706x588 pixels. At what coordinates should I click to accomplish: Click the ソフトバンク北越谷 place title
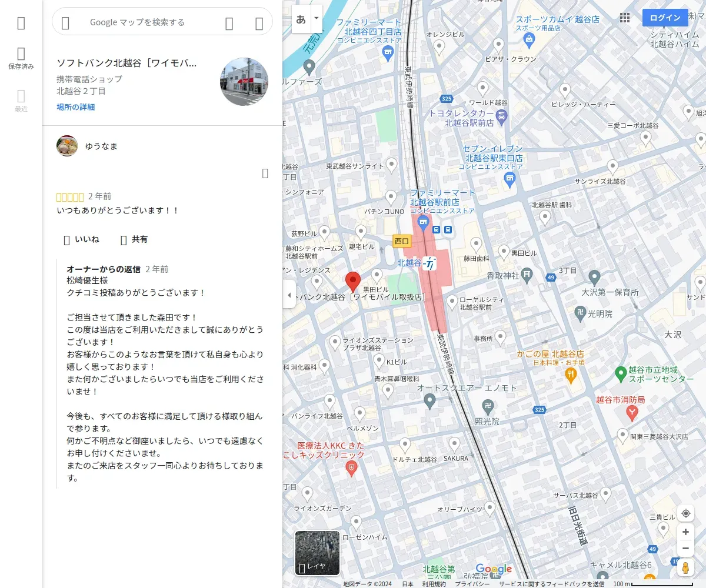click(126, 63)
